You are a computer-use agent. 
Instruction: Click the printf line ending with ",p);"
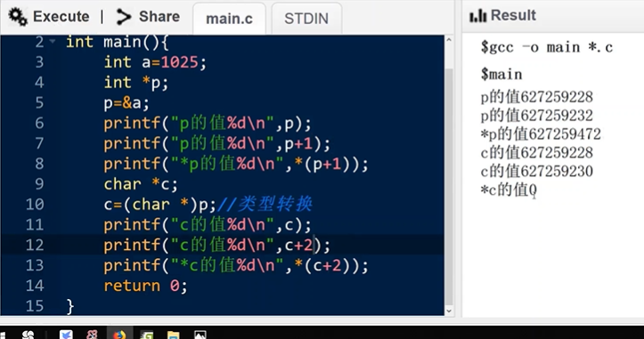coord(208,123)
